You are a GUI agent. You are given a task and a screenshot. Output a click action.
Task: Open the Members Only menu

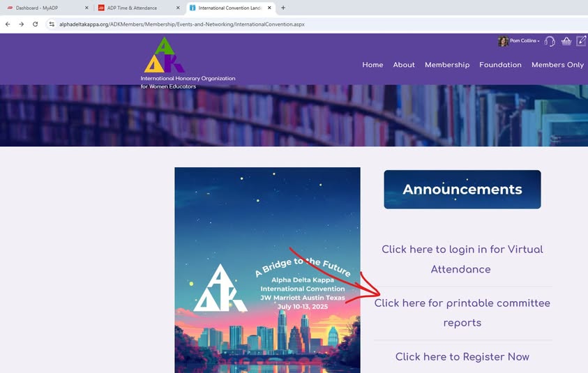pyautogui.click(x=557, y=65)
